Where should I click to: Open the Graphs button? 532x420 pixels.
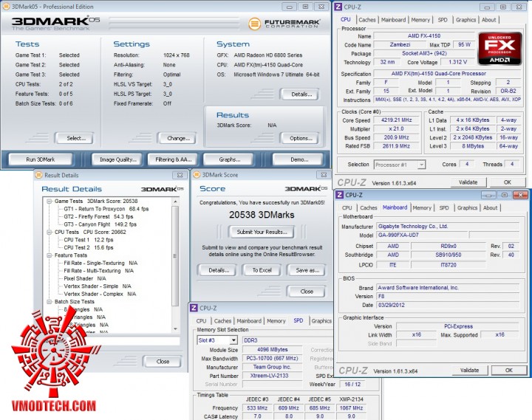click(x=229, y=159)
